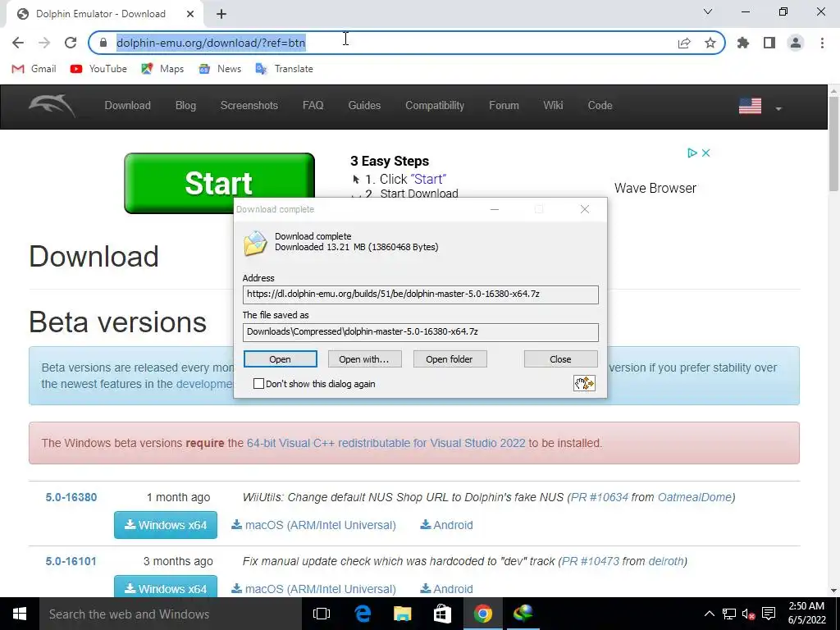
Task: Click version link 5.0-16101
Action: pos(71,561)
